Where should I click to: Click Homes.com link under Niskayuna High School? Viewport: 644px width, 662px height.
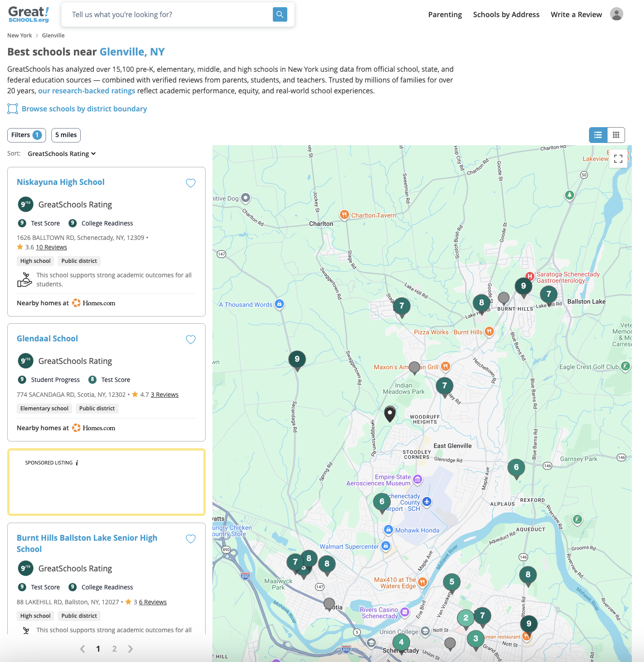tap(94, 303)
